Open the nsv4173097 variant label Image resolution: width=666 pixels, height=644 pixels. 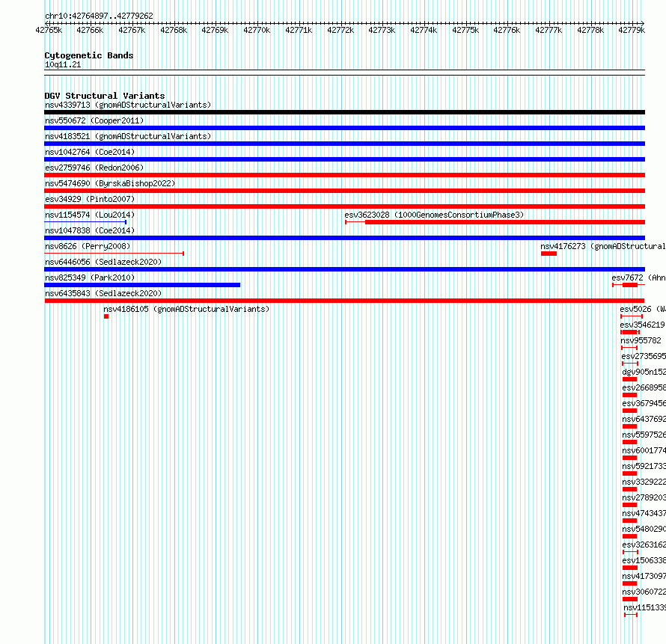[644, 576]
